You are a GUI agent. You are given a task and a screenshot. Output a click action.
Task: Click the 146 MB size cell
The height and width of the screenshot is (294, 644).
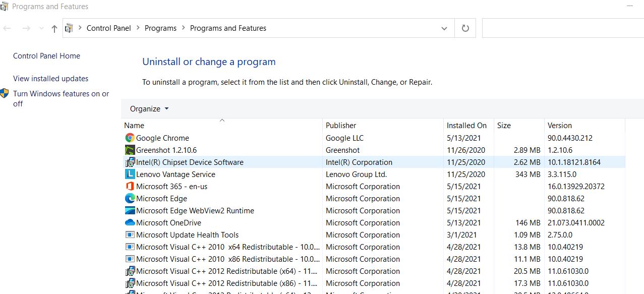tap(528, 222)
